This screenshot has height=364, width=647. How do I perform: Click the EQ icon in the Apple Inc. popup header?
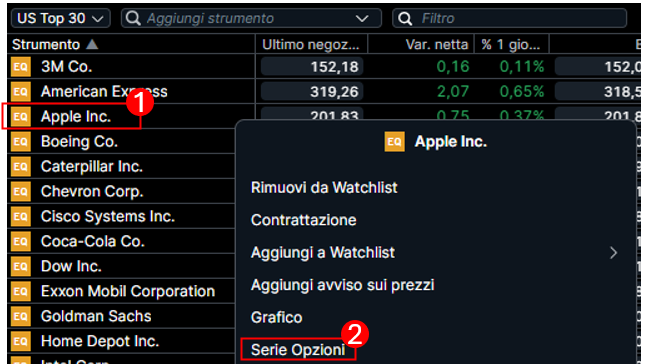tap(394, 142)
